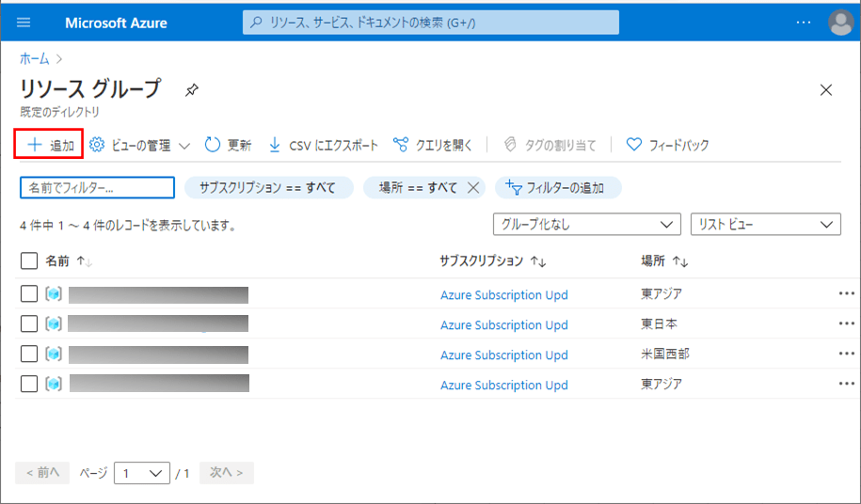
Task: Check the 米国西部 row checkbox
Action: (x=29, y=354)
